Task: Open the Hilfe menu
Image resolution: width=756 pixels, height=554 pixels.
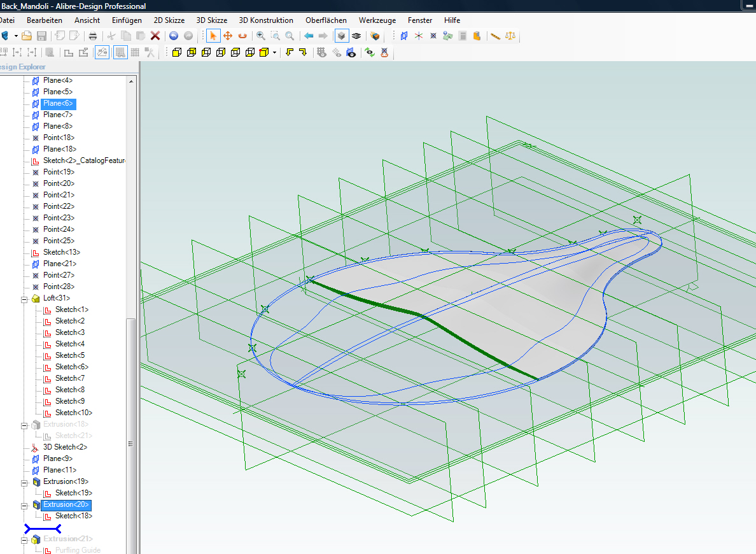Action: (x=452, y=20)
